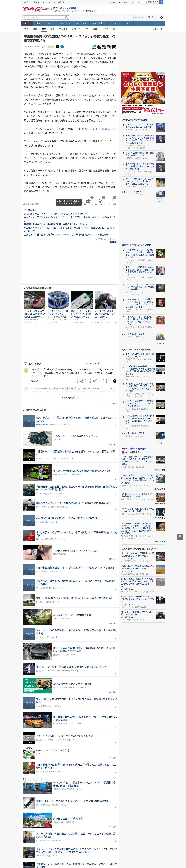Toggle the コメント非表示 checkbox
The image size is (186, 868).
tap(102, 403)
